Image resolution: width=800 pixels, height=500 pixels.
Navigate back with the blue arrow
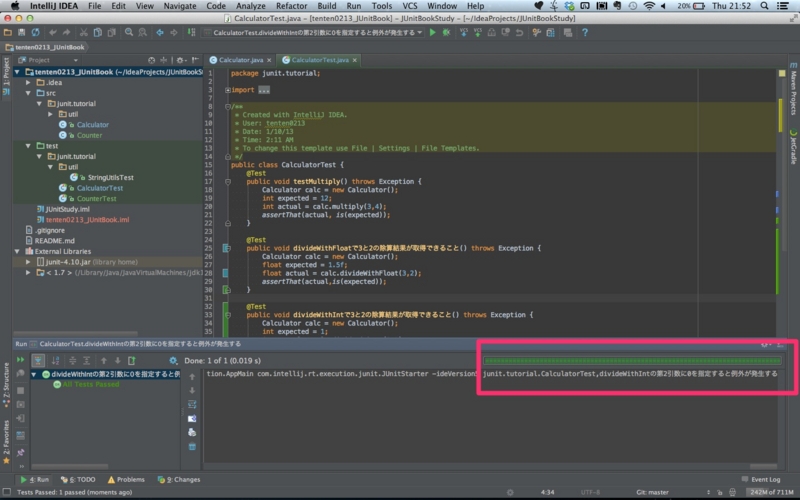pos(160,33)
